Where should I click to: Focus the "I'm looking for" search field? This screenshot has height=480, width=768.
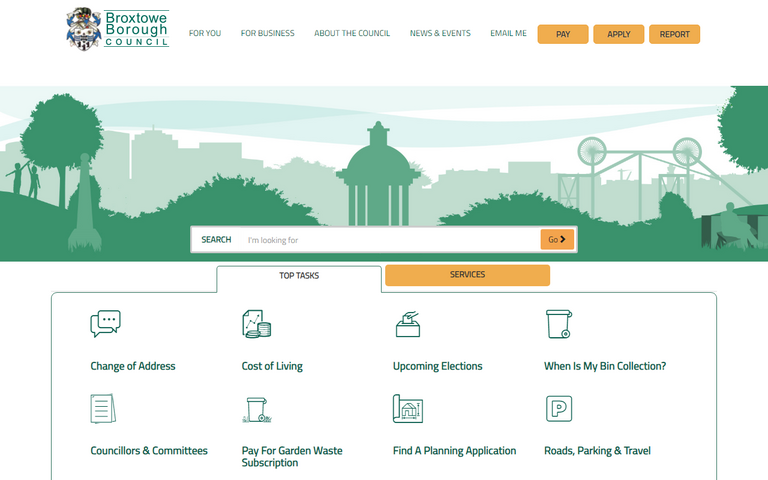click(390, 240)
